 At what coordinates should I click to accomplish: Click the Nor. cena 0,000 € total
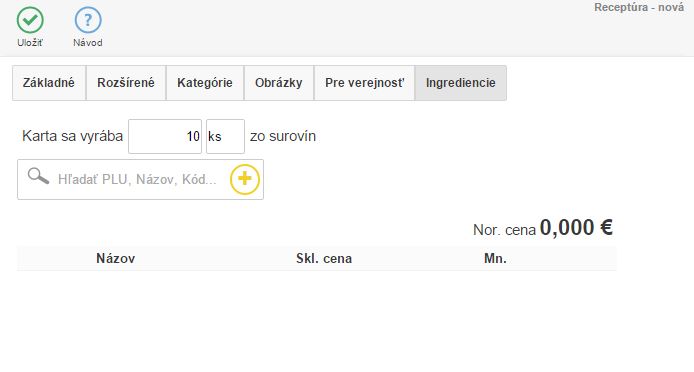[543, 228]
